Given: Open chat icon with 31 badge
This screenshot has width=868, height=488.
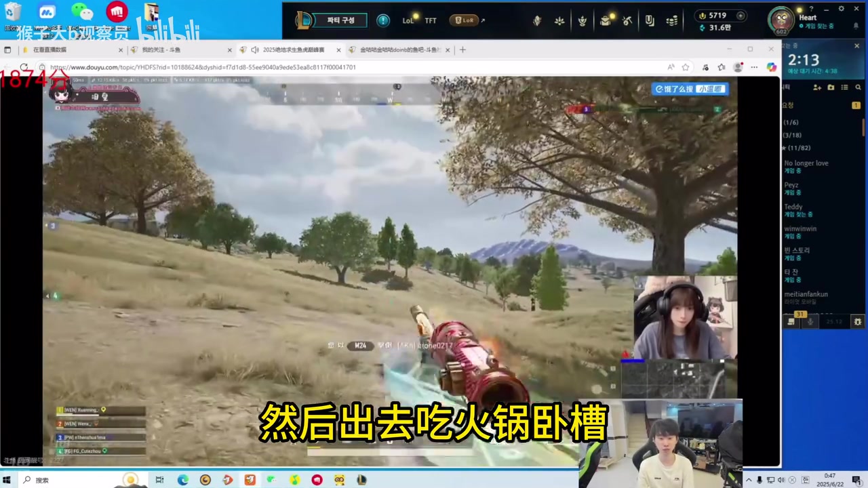Looking at the screenshot, I should [791, 321].
